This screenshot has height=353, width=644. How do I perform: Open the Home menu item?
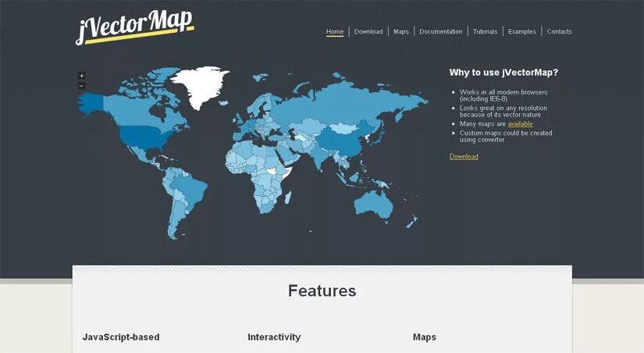335,31
